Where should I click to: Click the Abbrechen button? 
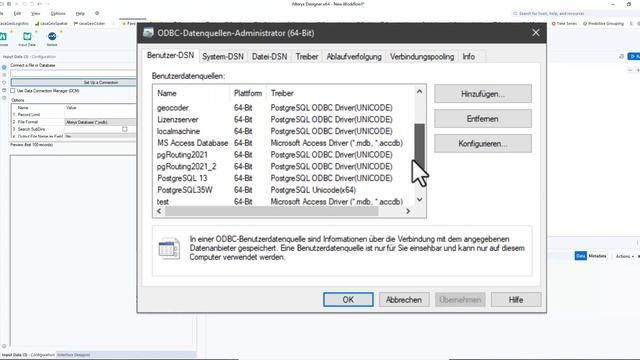point(404,300)
